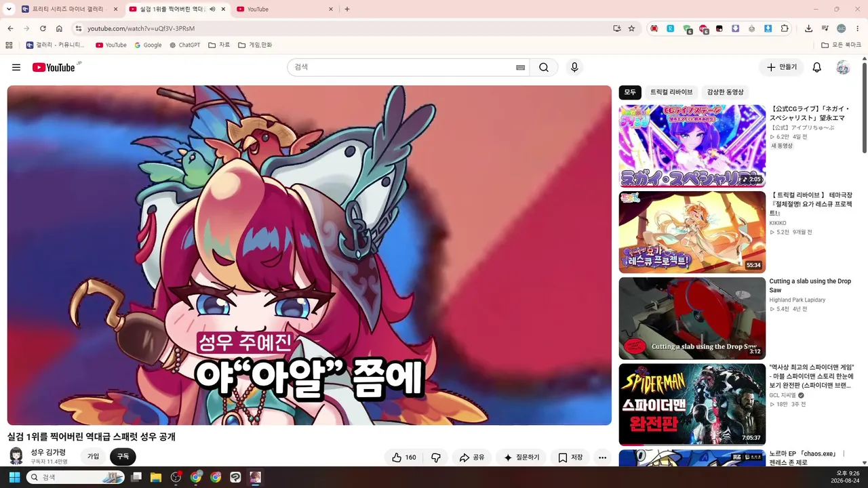Image resolution: width=868 pixels, height=488 pixels.
Task: Open YouTube notifications bell
Action: pos(817,67)
